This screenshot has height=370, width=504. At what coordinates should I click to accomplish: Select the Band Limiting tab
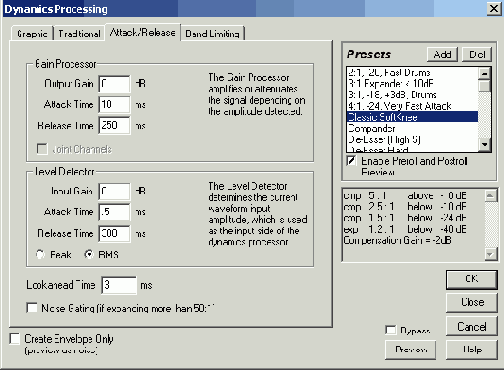(x=212, y=34)
